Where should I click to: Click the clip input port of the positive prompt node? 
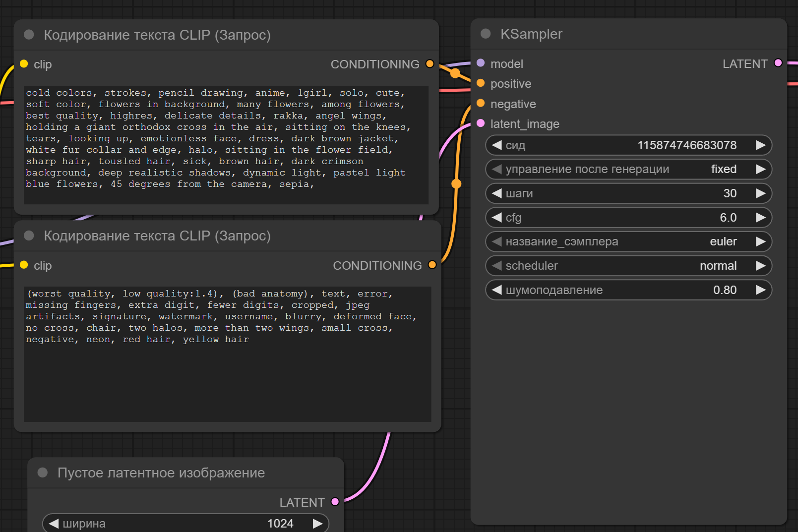coord(24,64)
